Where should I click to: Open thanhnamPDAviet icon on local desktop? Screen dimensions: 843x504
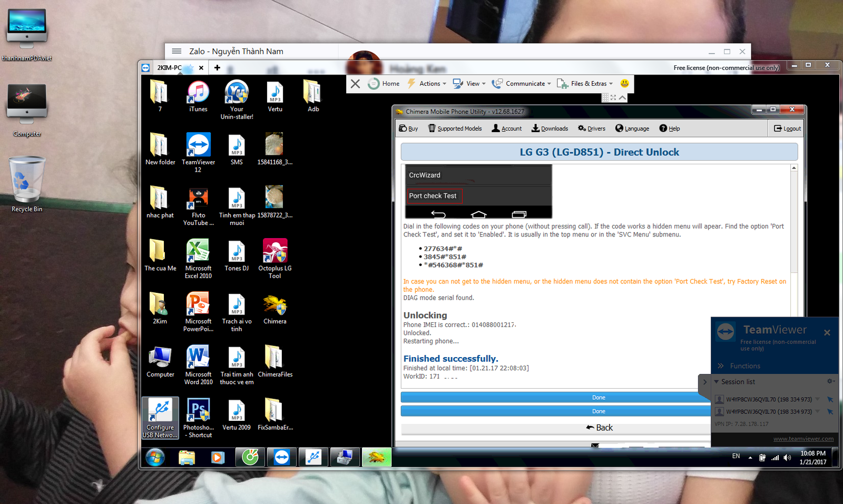tap(27, 35)
